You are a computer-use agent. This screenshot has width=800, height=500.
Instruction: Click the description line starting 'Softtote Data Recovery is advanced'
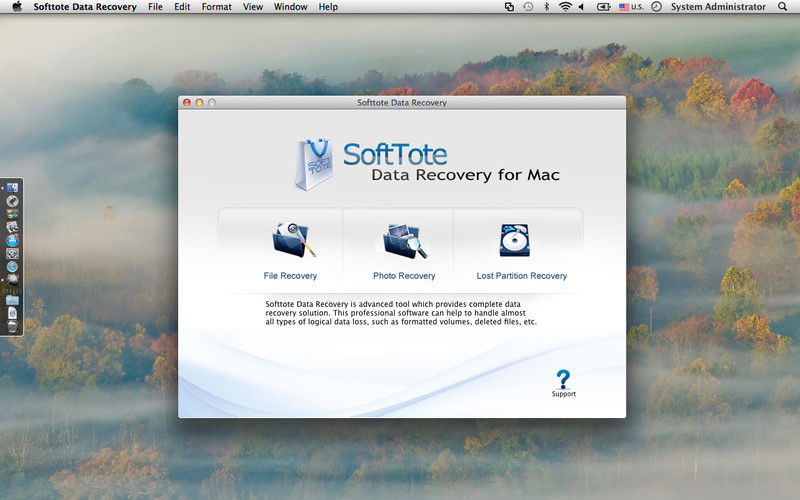click(x=393, y=304)
